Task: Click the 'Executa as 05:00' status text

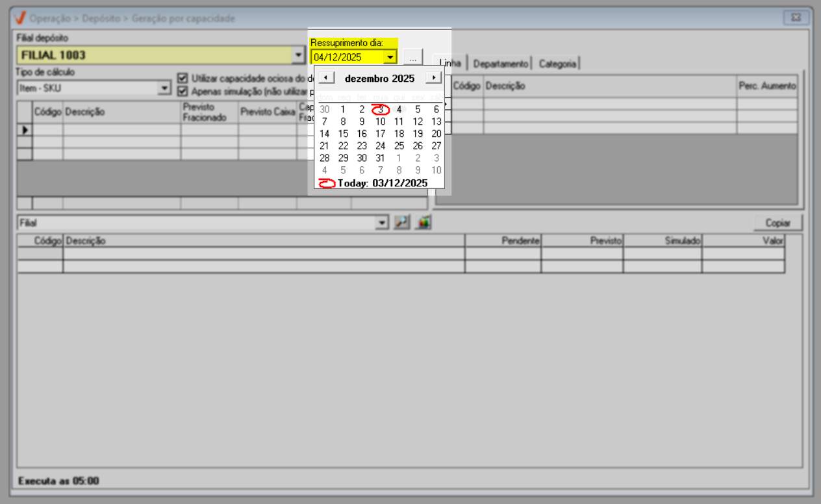Action: [x=58, y=481]
